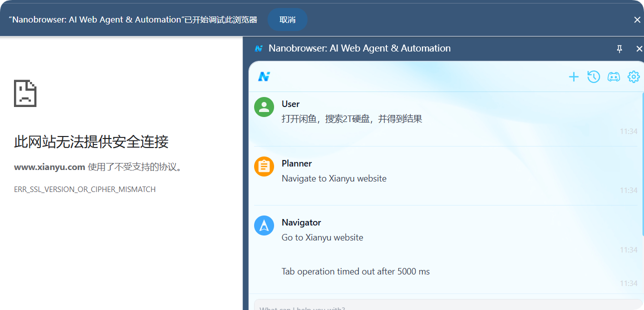
Task: Open Nanobrowser settings gear icon
Action: click(634, 76)
